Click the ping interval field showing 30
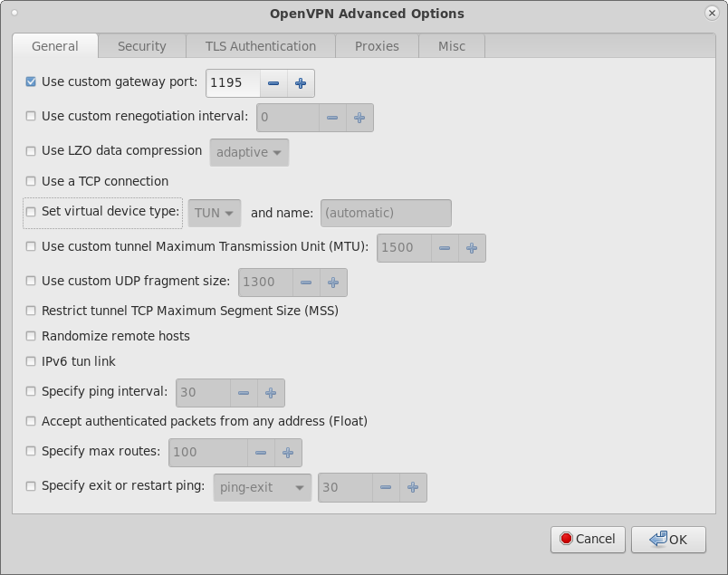 click(x=204, y=393)
